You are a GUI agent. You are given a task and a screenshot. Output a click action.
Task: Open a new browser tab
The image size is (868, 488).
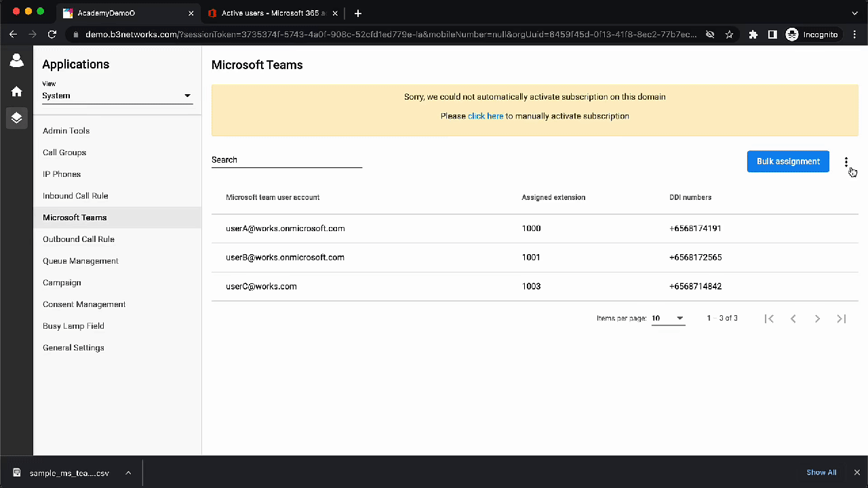point(358,13)
